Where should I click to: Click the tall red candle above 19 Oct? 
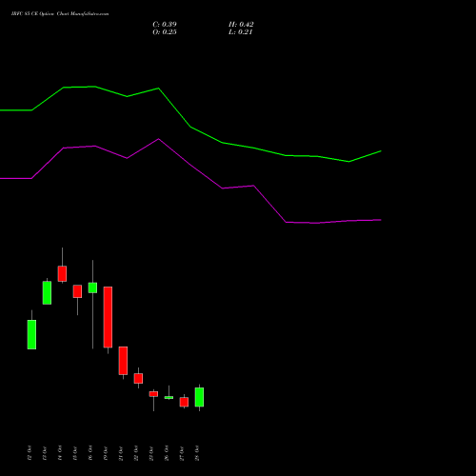tap(108, 317)
